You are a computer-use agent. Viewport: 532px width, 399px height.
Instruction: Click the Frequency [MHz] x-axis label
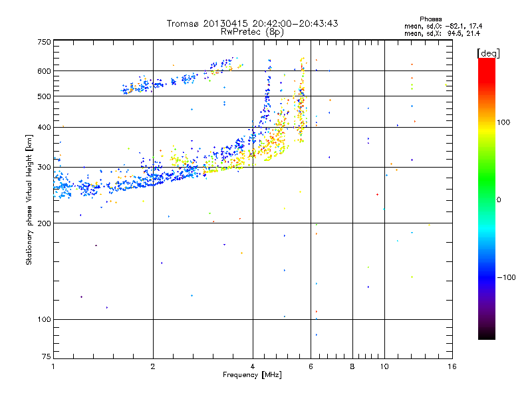tap(252, 376)
